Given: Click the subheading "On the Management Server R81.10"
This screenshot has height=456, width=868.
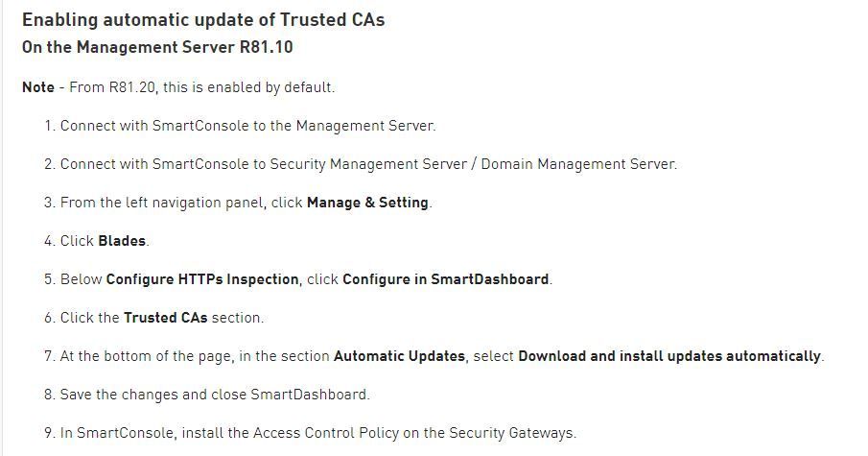Looking at the screenshot, I should [x=157, y=47].
